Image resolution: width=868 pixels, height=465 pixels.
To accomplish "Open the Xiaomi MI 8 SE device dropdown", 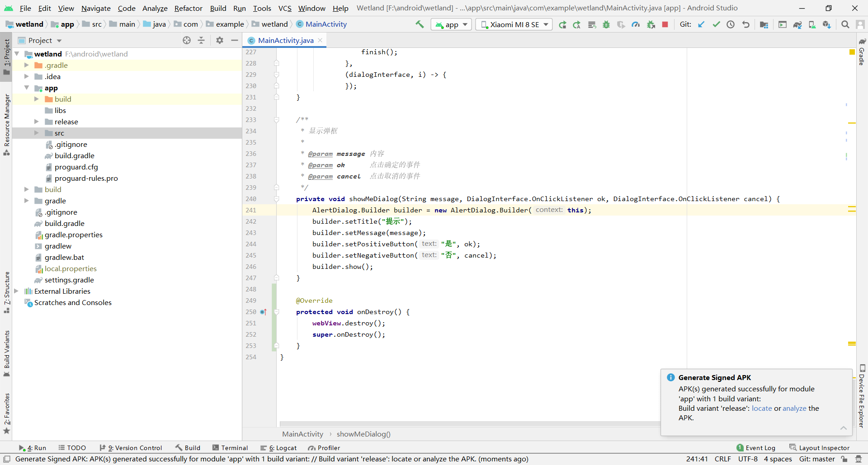I will [x=514, y=24].
